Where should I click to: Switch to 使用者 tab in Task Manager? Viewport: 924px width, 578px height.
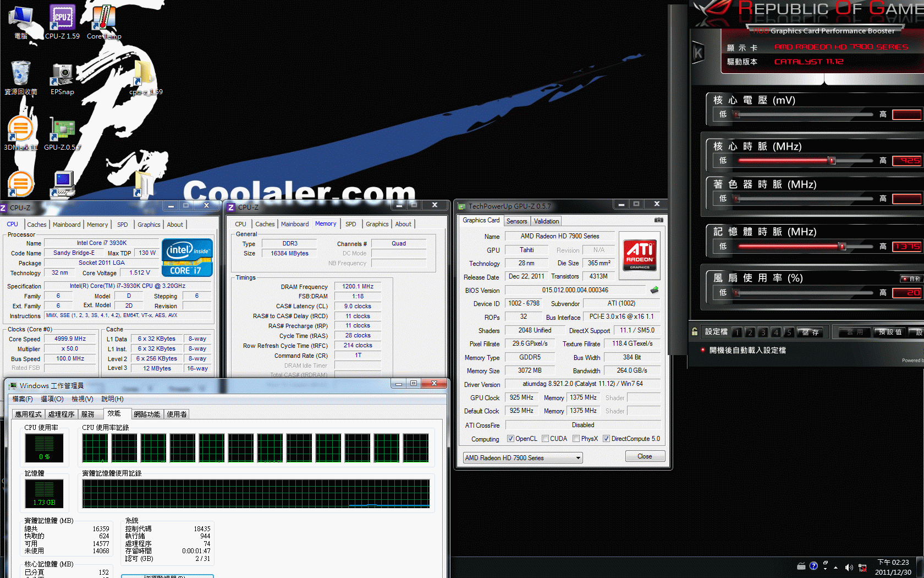pyautogui.click(x=177, y=414)
